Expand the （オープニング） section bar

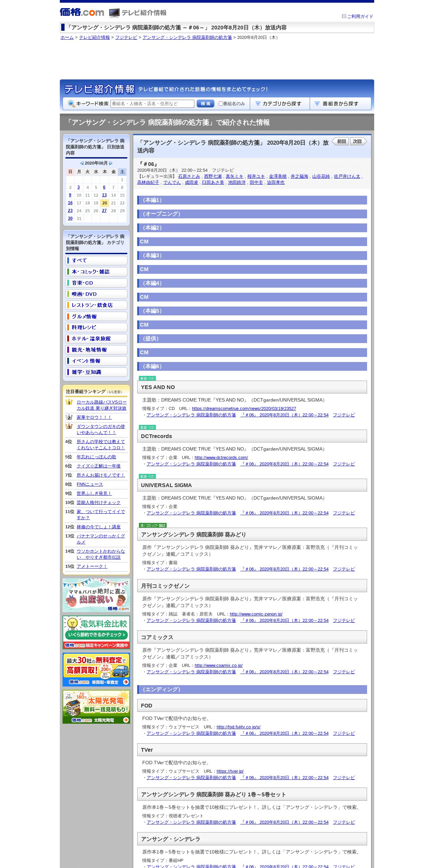point(252,214)
